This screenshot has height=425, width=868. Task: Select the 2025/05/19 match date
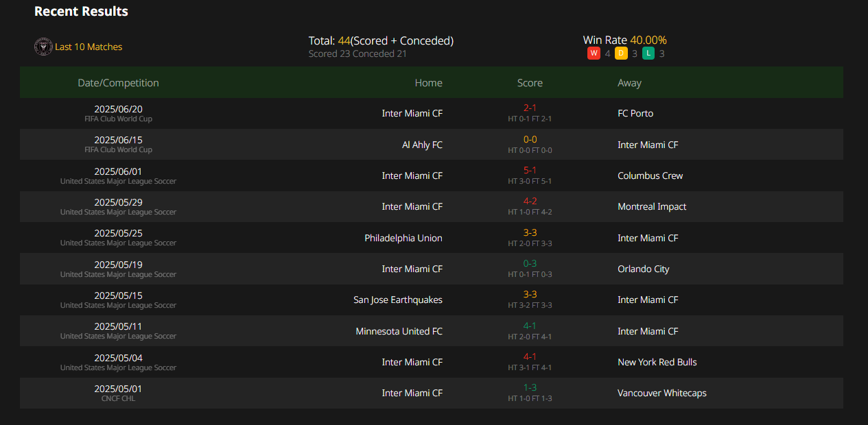(118, 265)
